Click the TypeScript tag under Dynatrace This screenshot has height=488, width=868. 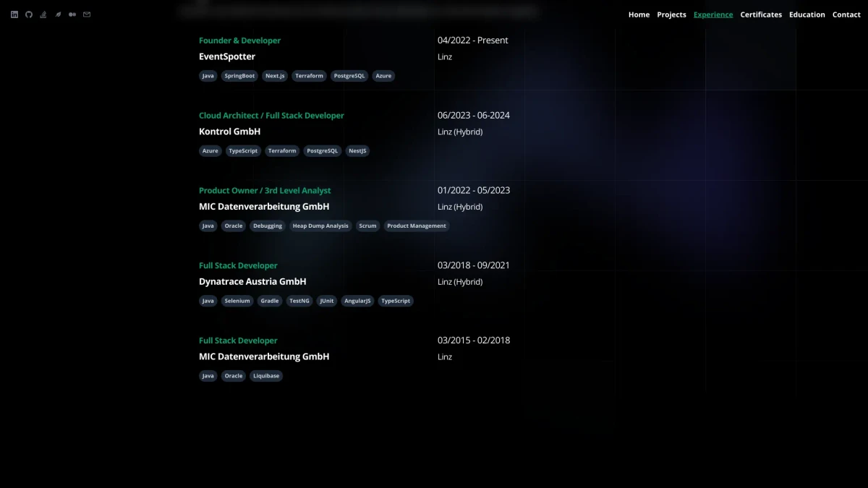(x=396, y=301)
